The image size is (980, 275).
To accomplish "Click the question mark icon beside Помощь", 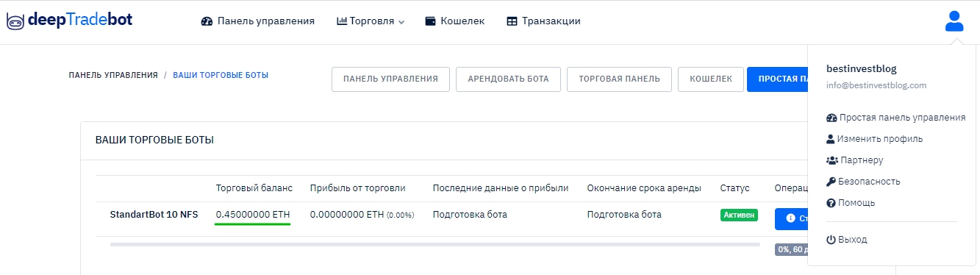I will coord(831,203).
